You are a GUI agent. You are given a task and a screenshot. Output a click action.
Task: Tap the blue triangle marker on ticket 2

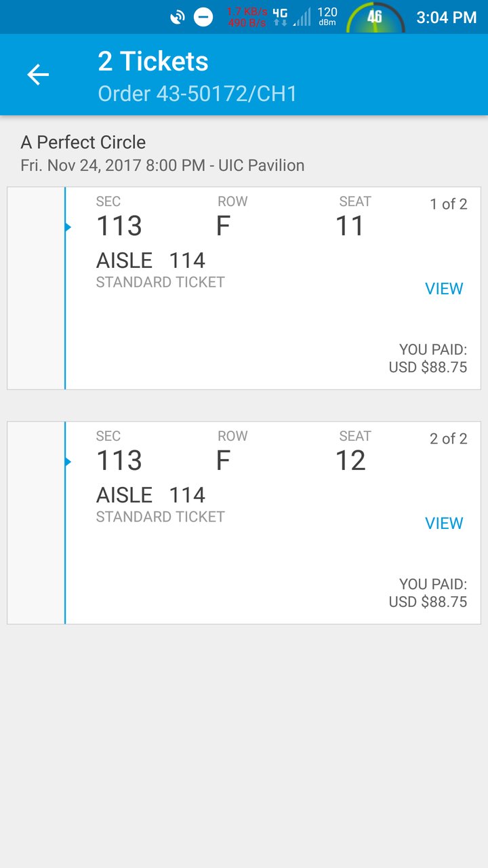pyautogui.click(x=68, y=462)
